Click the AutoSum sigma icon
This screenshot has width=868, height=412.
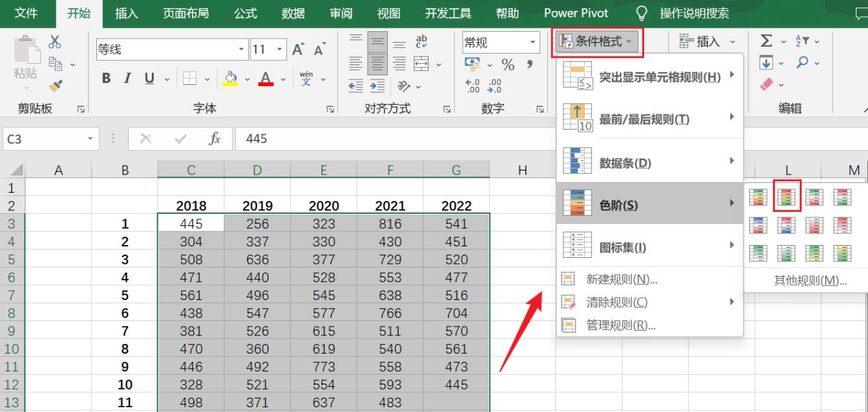coord(766,41)
